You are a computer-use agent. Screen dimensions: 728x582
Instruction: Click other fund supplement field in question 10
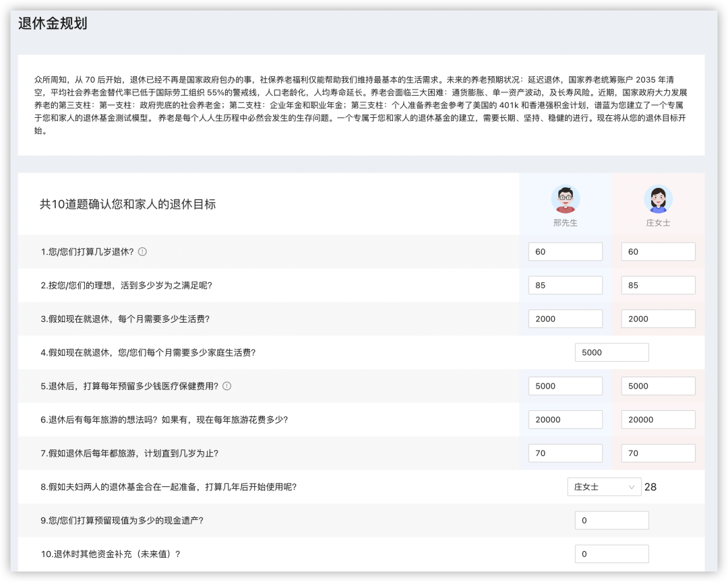point(611,554)
